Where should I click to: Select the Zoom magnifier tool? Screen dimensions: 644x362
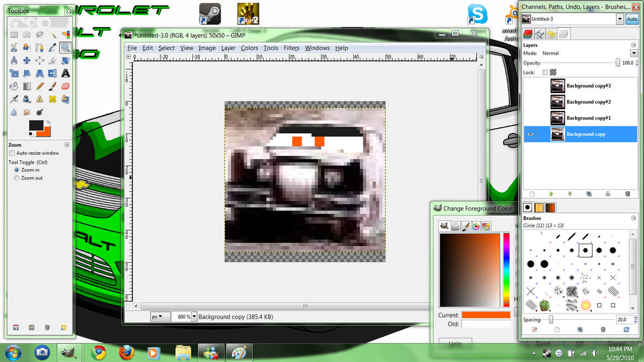[x=65, y=48]
